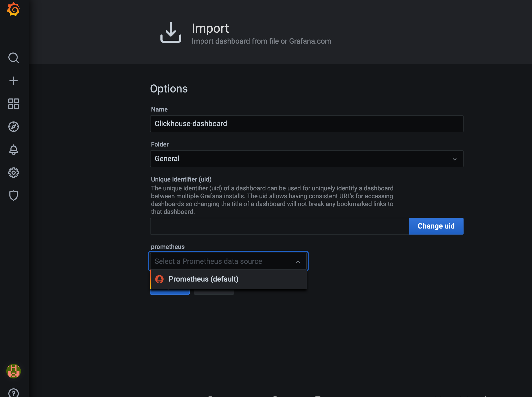Image resolution: width=532 pixels, height=397 pixels.
Task: Open the Configuration gear icon
Action: pos(13,173)
